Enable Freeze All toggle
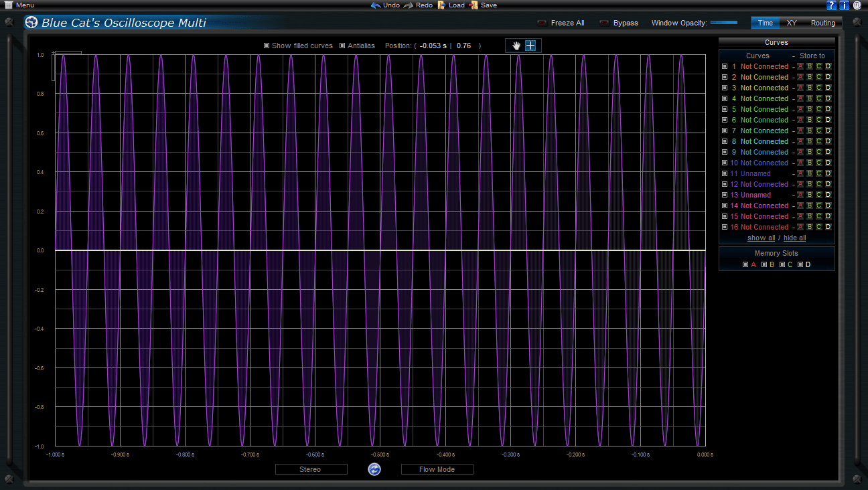868x490 pixels. (542, 23)
